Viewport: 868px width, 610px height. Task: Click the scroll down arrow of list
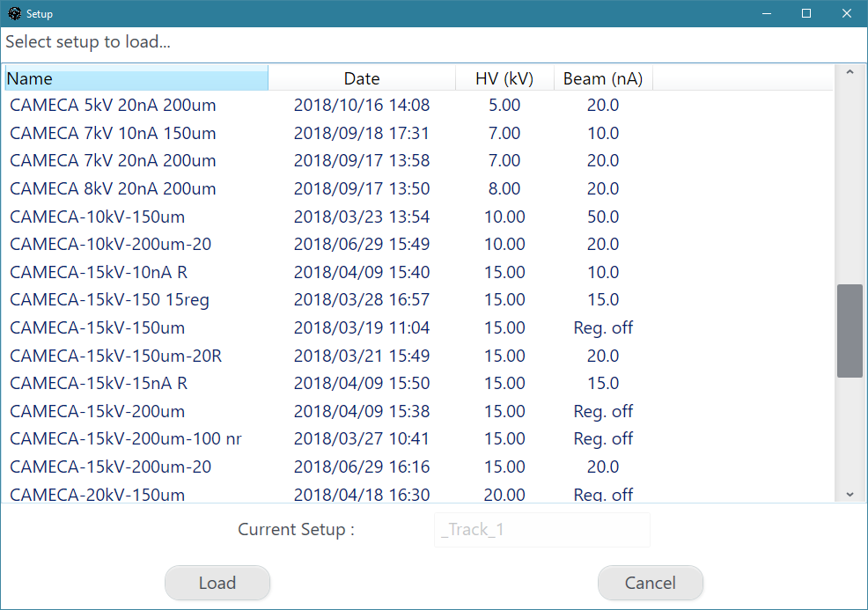click(x=850, y=495)
